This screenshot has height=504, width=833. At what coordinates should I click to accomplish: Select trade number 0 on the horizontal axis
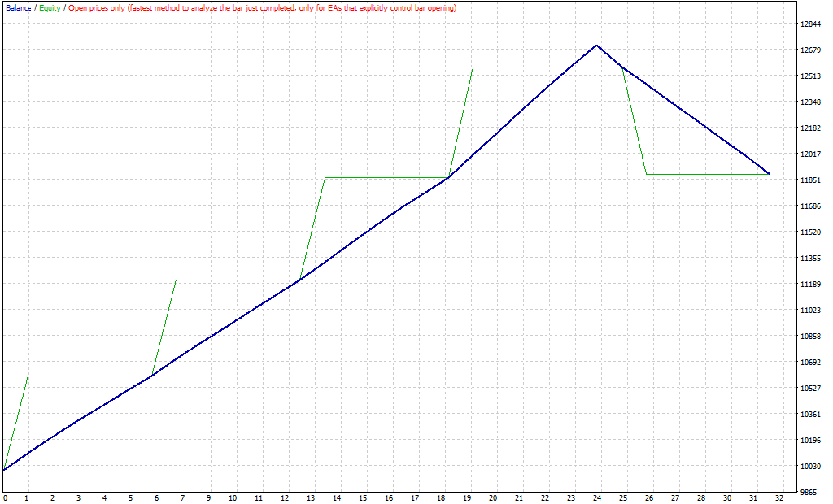5,497
